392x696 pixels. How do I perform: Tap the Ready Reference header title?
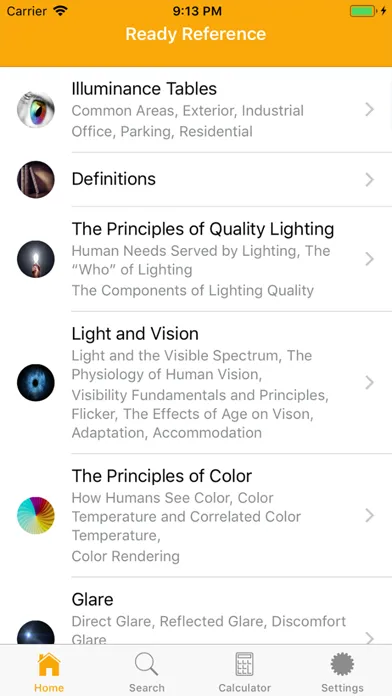click(x=196, y=34)
